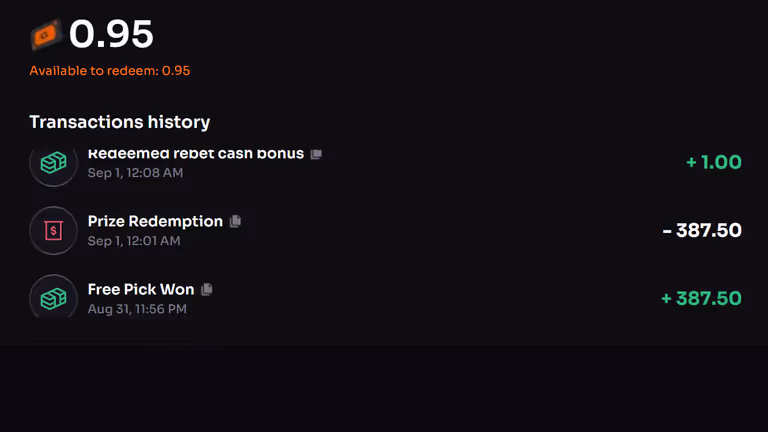
Task: Open the Redeemed rebet cash bonus entry
Action: coord(195,155)
